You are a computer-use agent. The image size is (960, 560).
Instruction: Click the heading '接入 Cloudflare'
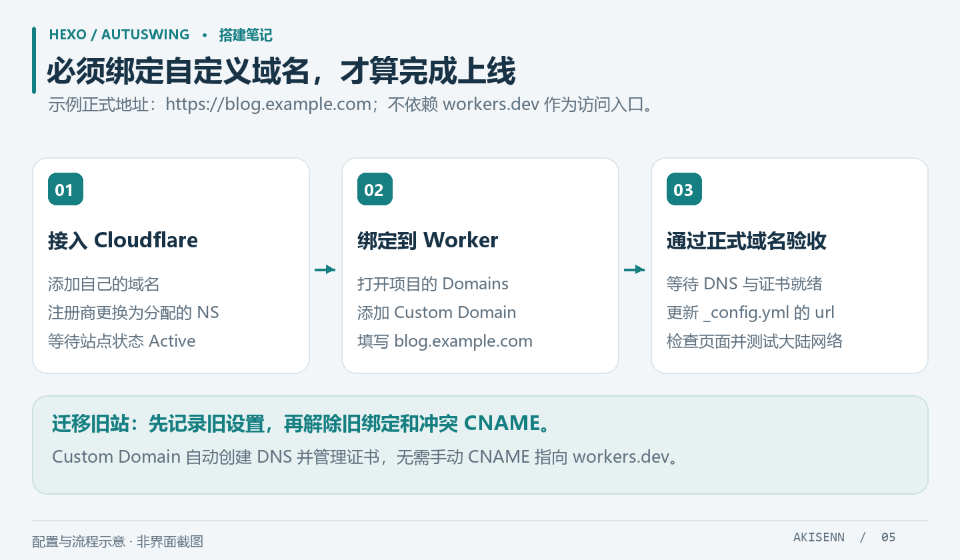click(x=123, y=240)
